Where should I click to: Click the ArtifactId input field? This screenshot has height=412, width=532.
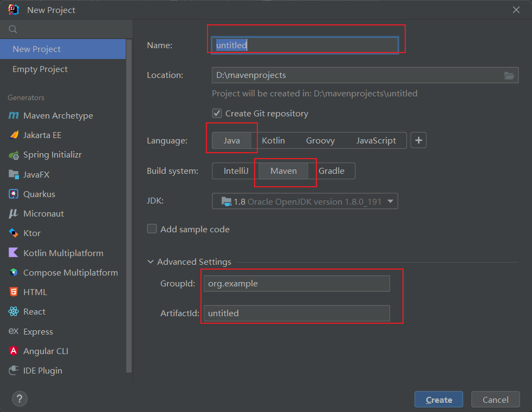296,313
